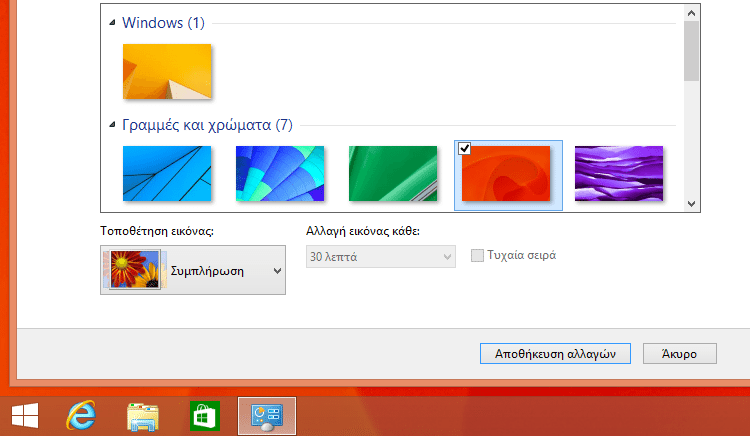
Task: Click the Windows (1) group heading
Action: pos(163,22)
